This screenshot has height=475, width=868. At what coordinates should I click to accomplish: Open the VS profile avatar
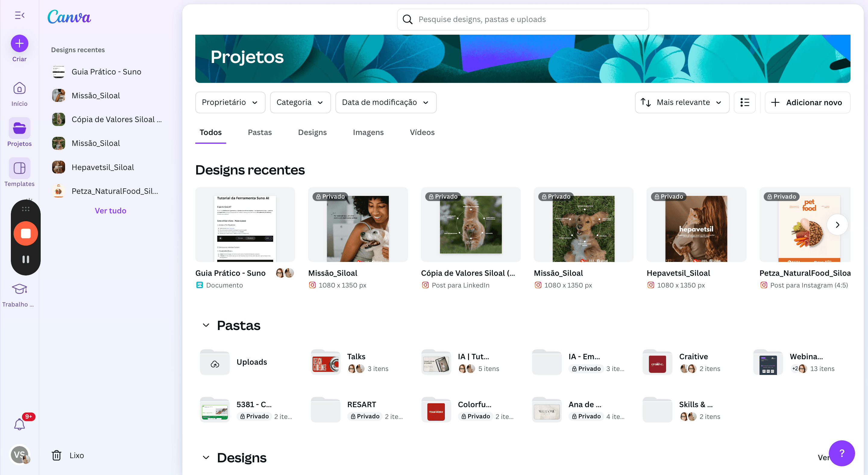point(20,455)
